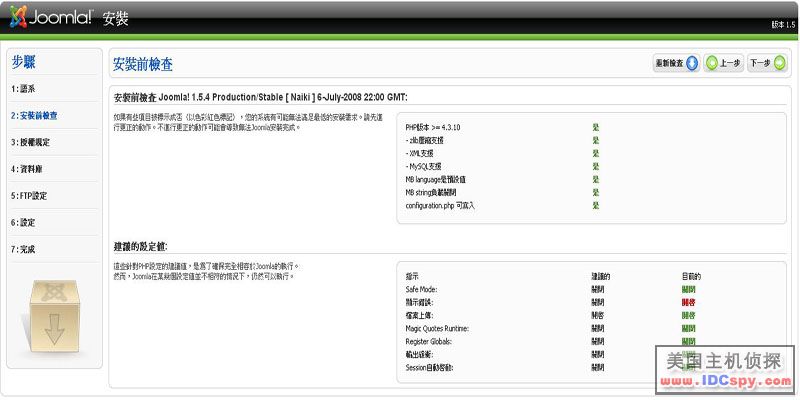The width and height of the screenshot is (800, 400).
Task: Click the red current value for 顯示錯誤
Action: pos(688,303)
